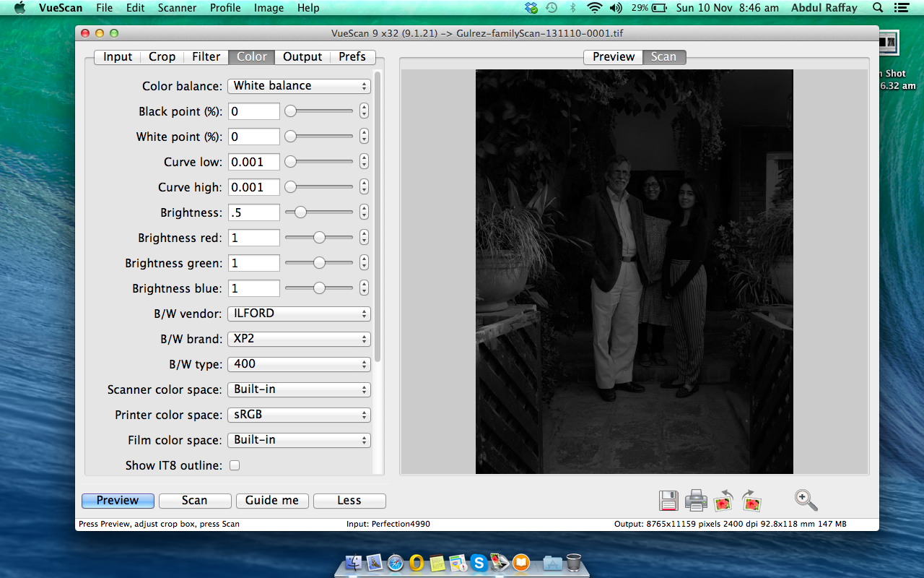Rotate the image left using the rotate icon
Image resolution: width=924 pixels, height=578 pixels.
click(723, 500)
